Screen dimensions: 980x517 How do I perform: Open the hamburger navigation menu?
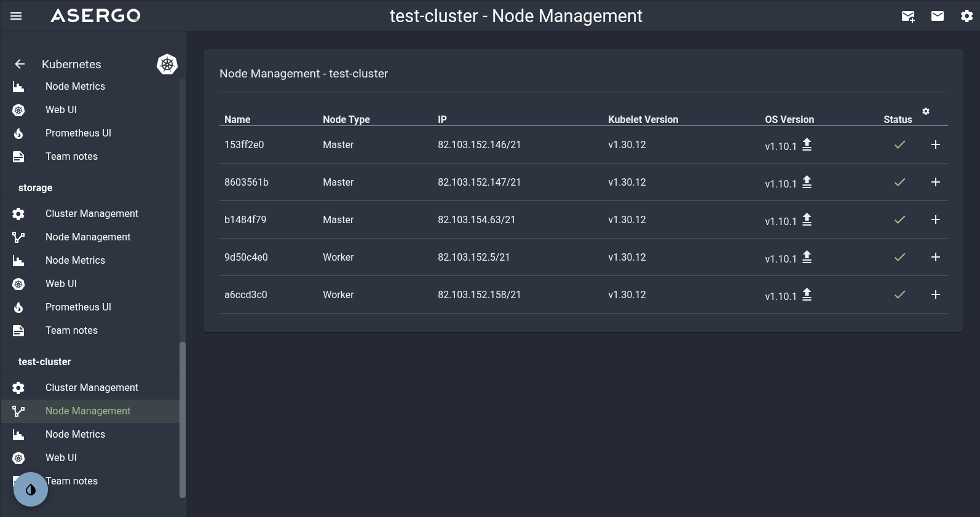point(17,16)
